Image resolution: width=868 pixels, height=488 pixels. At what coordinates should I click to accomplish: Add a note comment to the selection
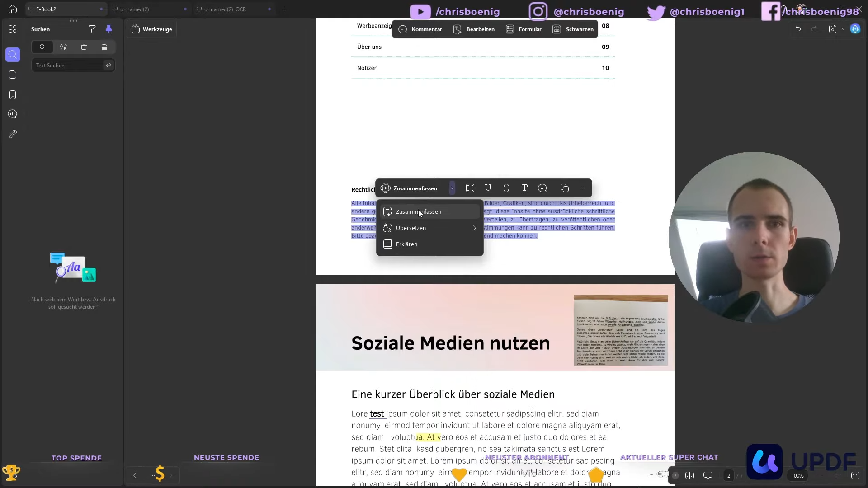[542, 188]
